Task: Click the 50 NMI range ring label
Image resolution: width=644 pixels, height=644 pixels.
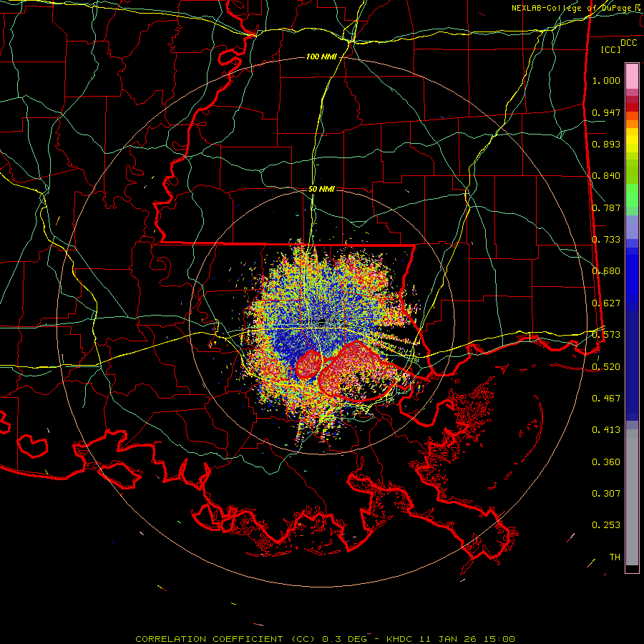Action: [321, 190]
